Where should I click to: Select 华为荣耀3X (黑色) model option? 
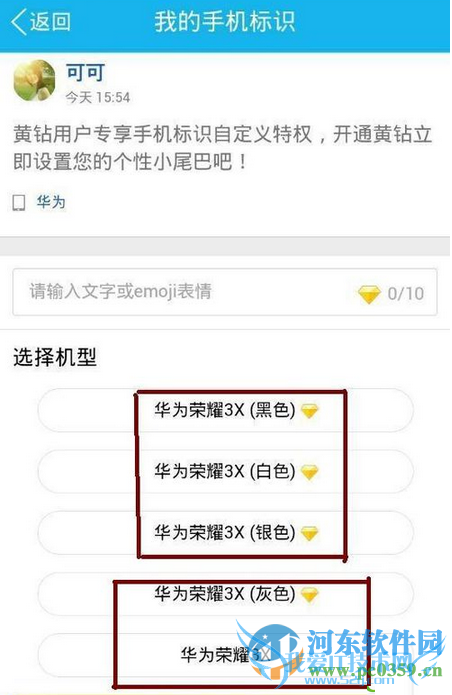point(226,410)
